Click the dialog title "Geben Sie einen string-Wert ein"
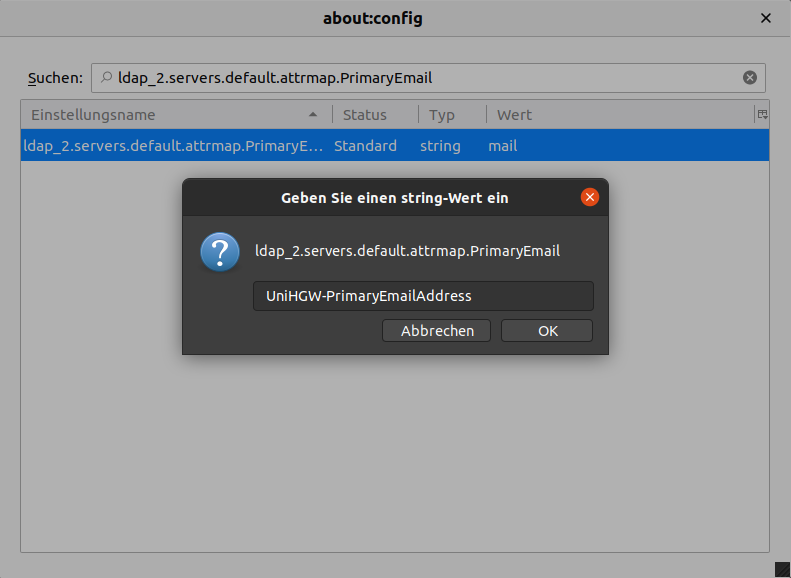The image size is (791, 578). pyautogui.click(x=395, y=198)
